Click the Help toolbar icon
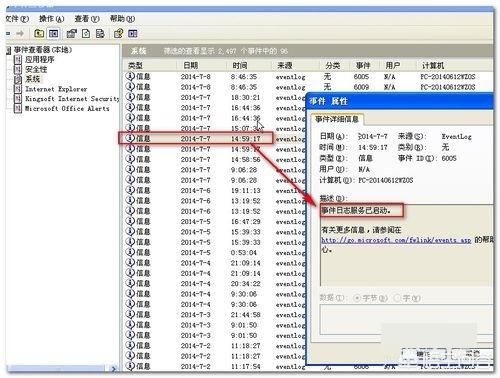 coord(118,33)
